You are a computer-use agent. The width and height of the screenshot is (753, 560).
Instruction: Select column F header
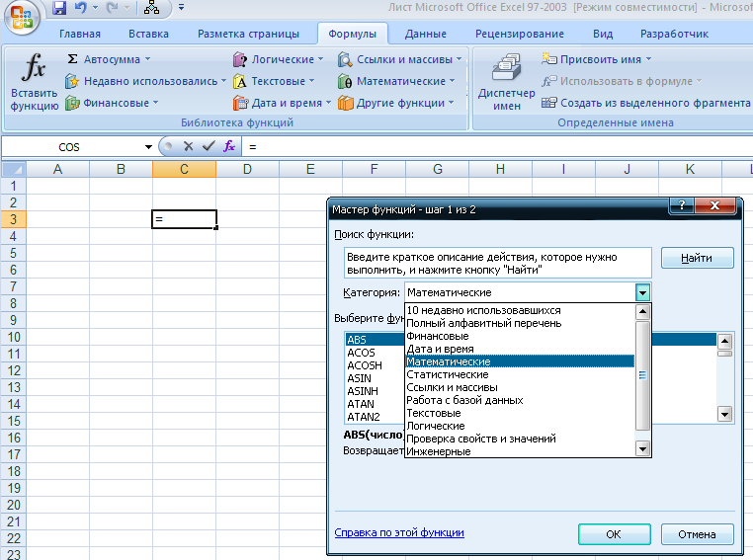[374, 169]
